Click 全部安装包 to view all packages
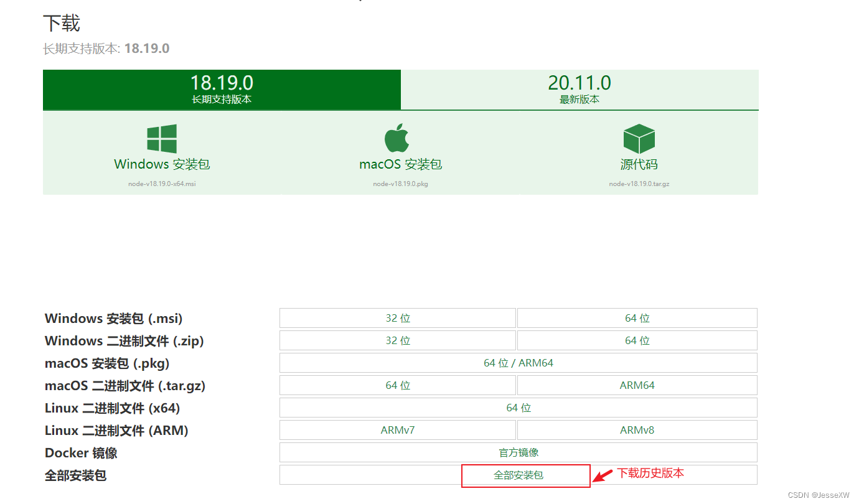The width and height of the screenshot is (859, 504). 525,475
